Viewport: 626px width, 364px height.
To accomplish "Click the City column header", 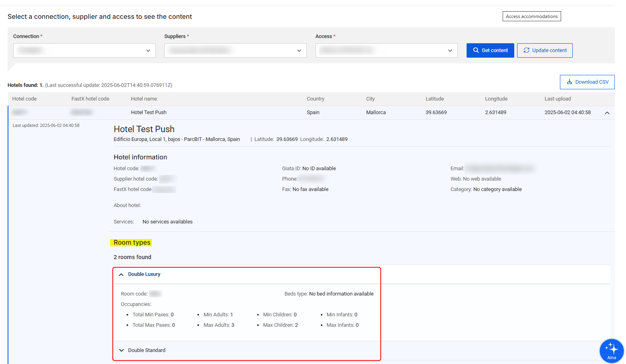I will [370, 99].
